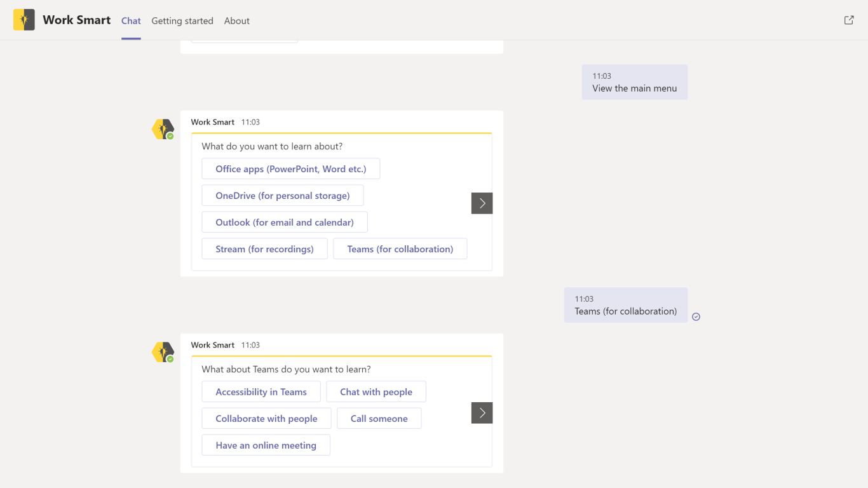Click the Work Smart sender name above the Teams card

[x=213, y=345]
